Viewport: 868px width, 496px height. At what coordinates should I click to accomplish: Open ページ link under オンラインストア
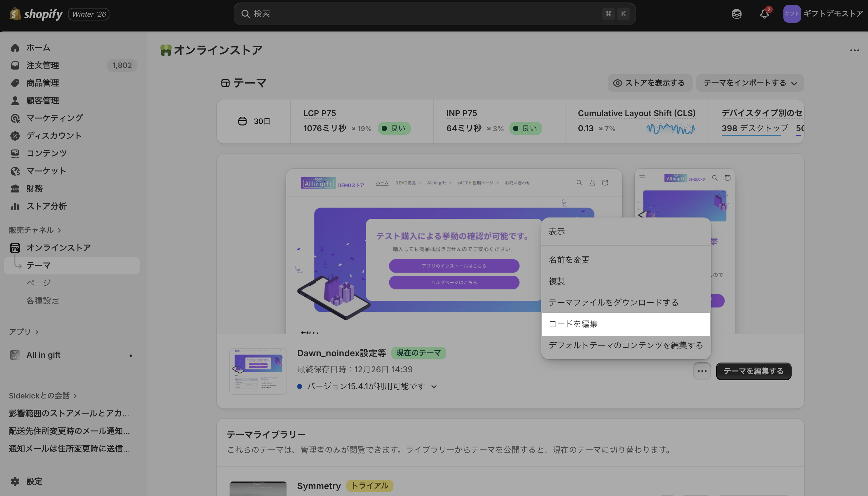coord(38,283)
